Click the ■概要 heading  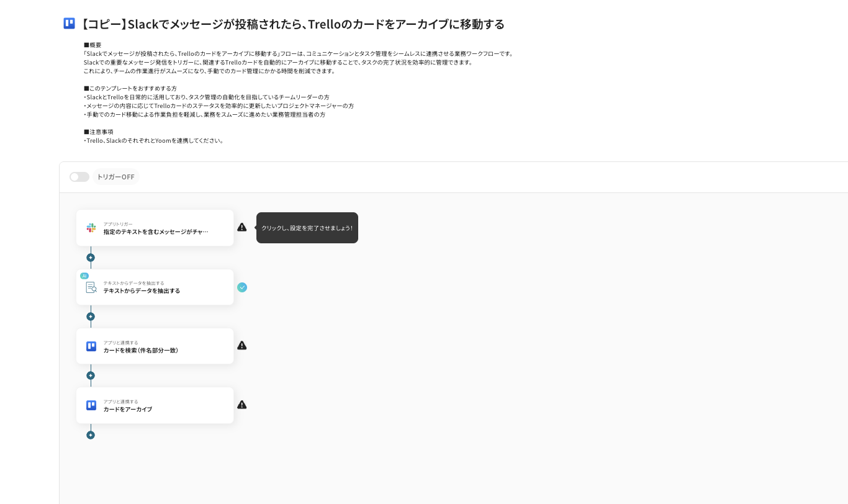click(x=92, y=45)
